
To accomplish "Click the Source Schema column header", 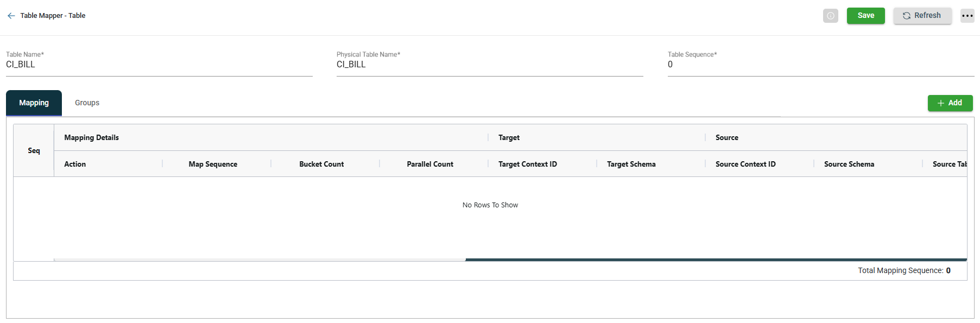I will pyautogui.click(x=849, y=164).
